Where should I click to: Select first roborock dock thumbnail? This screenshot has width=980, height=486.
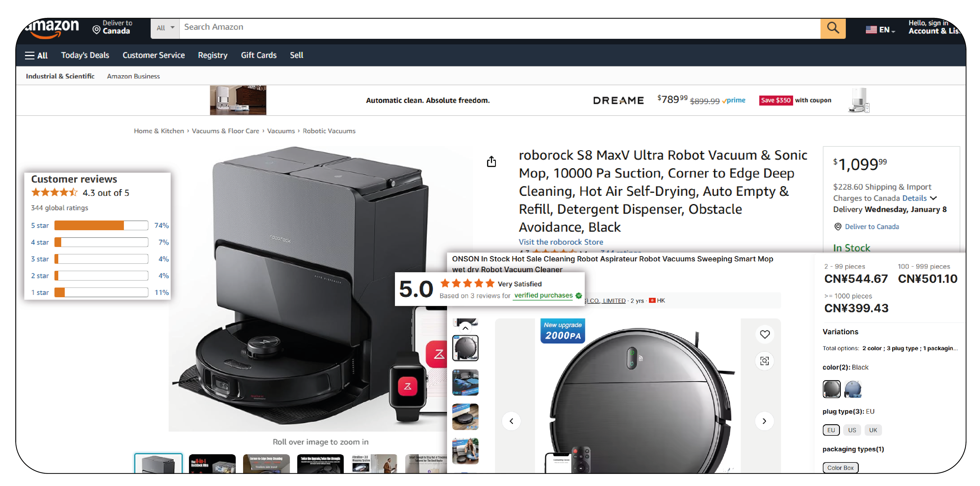158,463
